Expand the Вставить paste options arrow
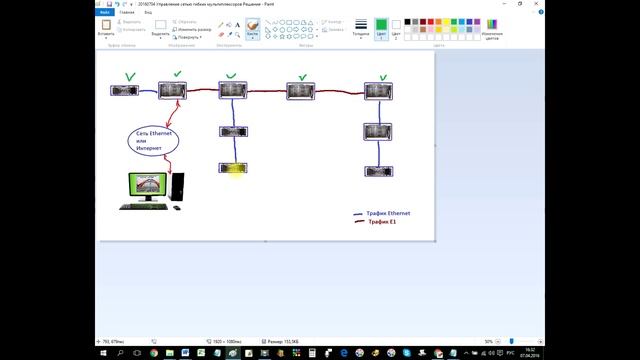This screenshot has height=360, width=640. tap(106, 38)
